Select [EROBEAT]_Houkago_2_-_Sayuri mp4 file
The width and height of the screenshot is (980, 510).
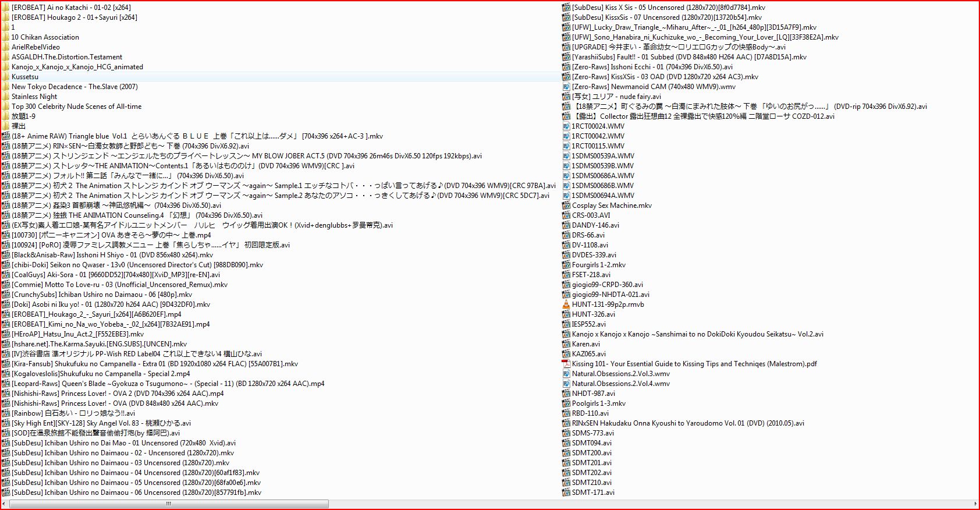(97, 314)
